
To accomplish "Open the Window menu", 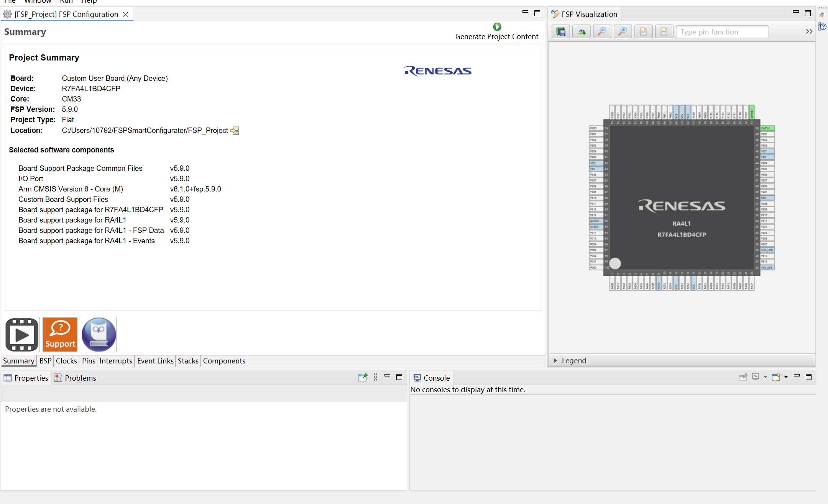I will [x=38, y=2].
